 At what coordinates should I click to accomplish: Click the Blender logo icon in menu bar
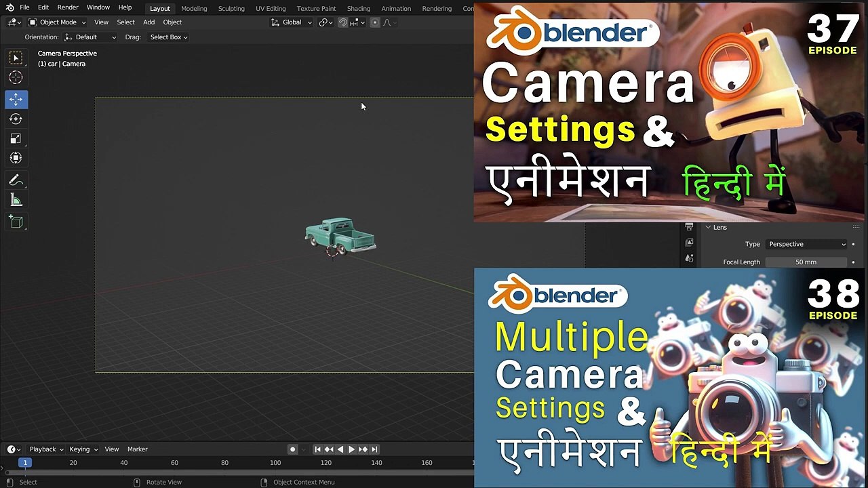9,7
